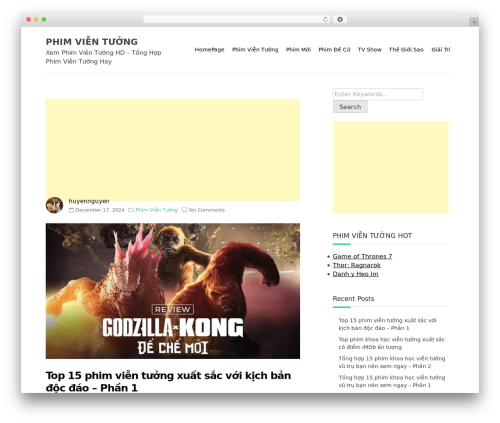Open recent post Top phim khoa học viễn tưởng IMDb
The width and height of the screenshot is (500, 423).
(392, 343)
